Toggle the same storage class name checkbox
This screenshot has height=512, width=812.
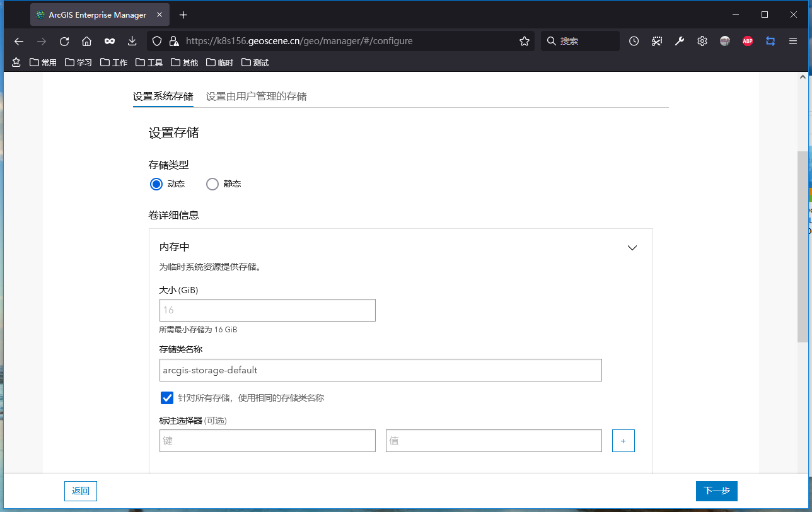pyautogui.click(x=167, y=398)
